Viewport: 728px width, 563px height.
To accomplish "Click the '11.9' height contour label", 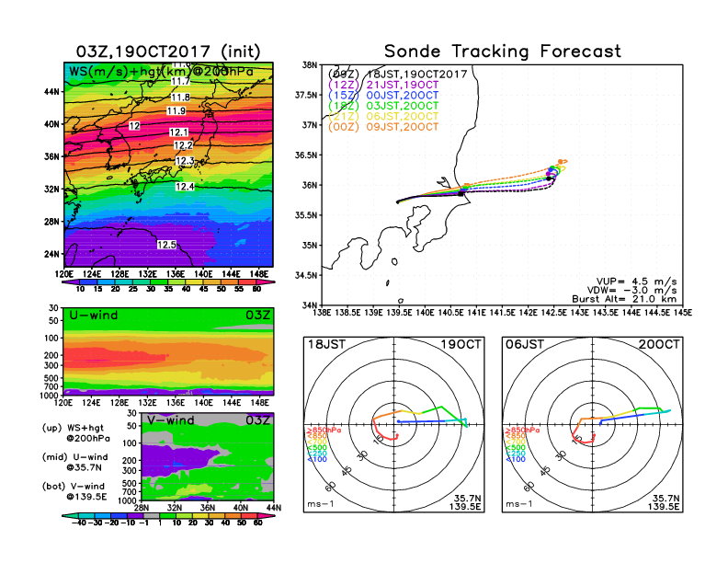I will [x=176, y=111].
